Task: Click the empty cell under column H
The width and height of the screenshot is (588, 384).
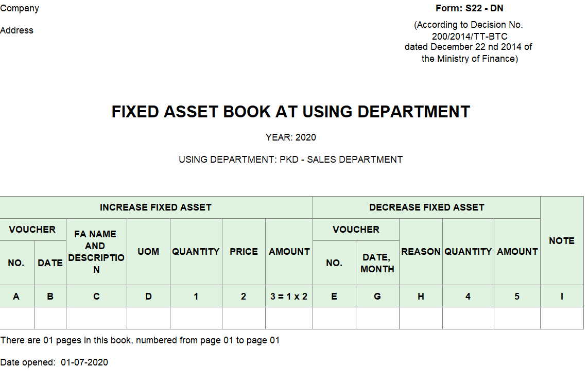Action: pyautogui.click(x=421, y=318)
